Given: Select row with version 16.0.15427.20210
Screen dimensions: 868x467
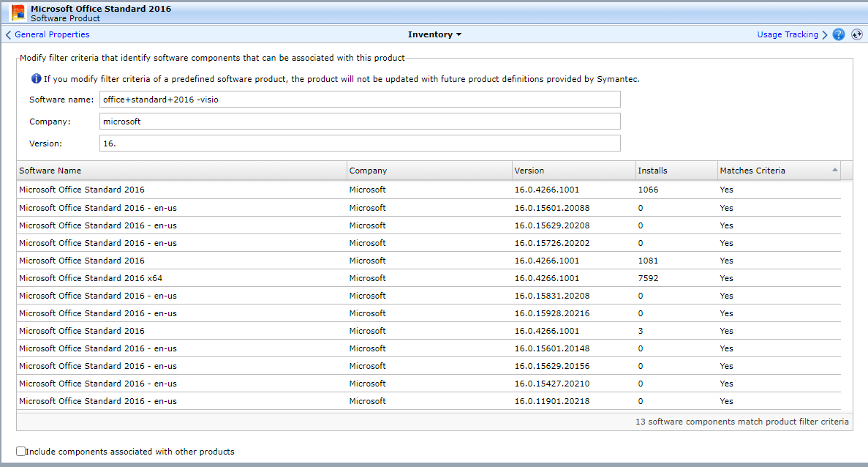Looking at the screenshot, I should coord(429,384).
